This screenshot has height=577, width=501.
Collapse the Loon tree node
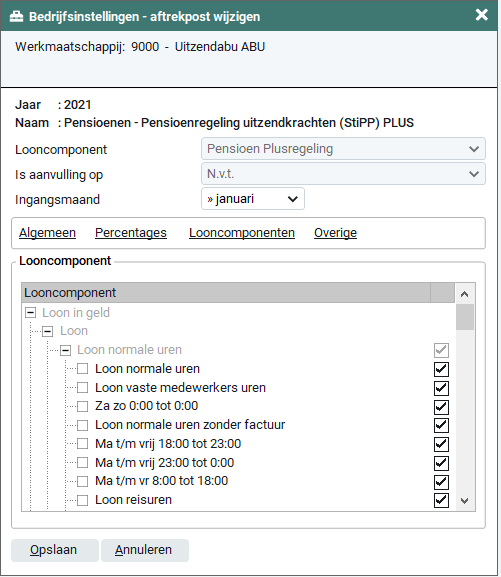click(x=47, y=331)
